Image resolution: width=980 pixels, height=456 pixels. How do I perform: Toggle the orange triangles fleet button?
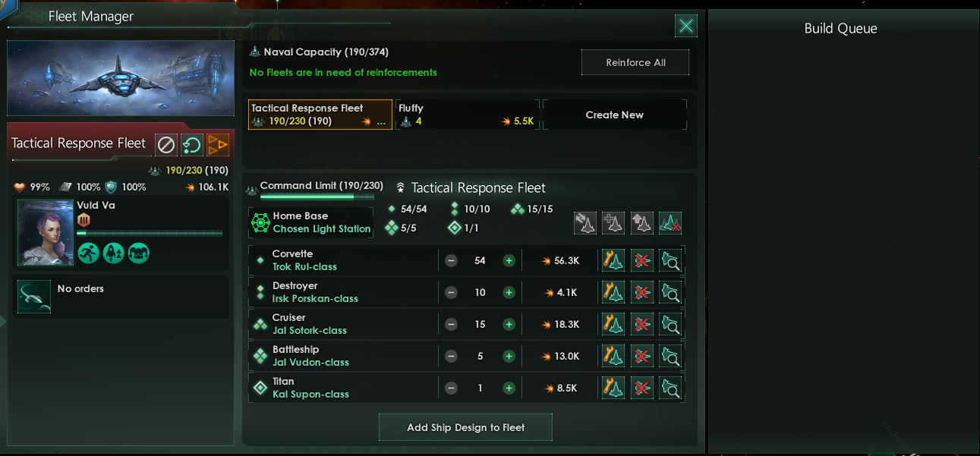(x=218, y=144)
